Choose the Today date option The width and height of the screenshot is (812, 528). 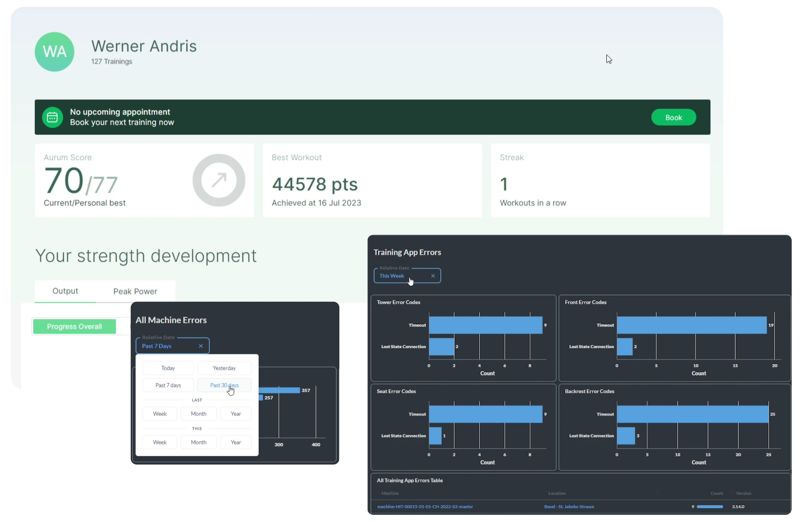click(168, 368)
